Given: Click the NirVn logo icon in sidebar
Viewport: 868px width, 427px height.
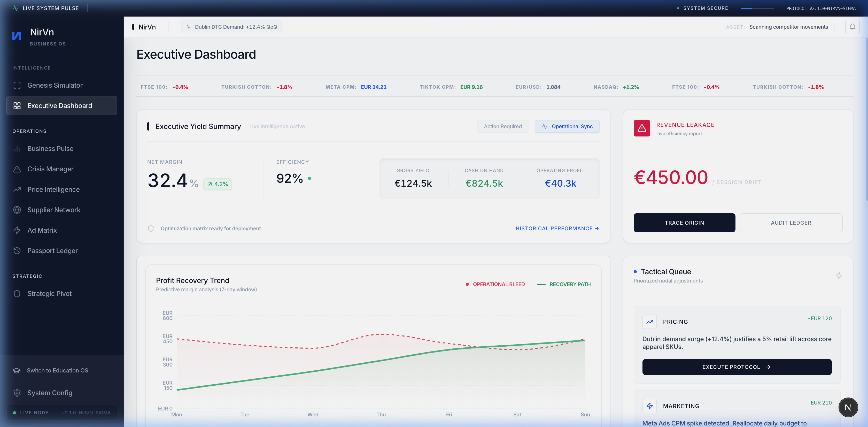Looking at the screenshot, I should pyautogui.click(x=17, y=36).
